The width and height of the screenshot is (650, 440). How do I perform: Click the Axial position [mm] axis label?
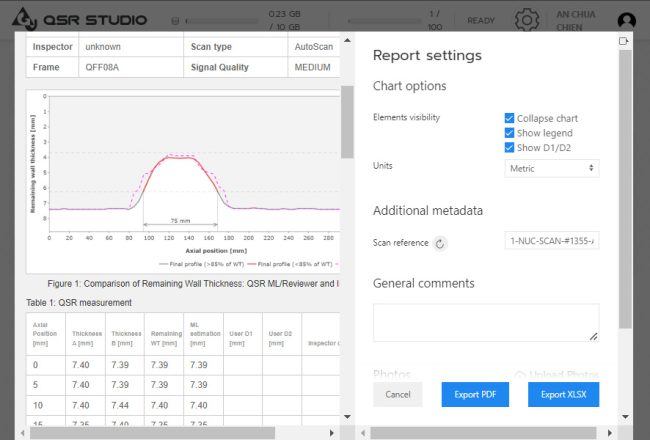click(x=216, y=251)
